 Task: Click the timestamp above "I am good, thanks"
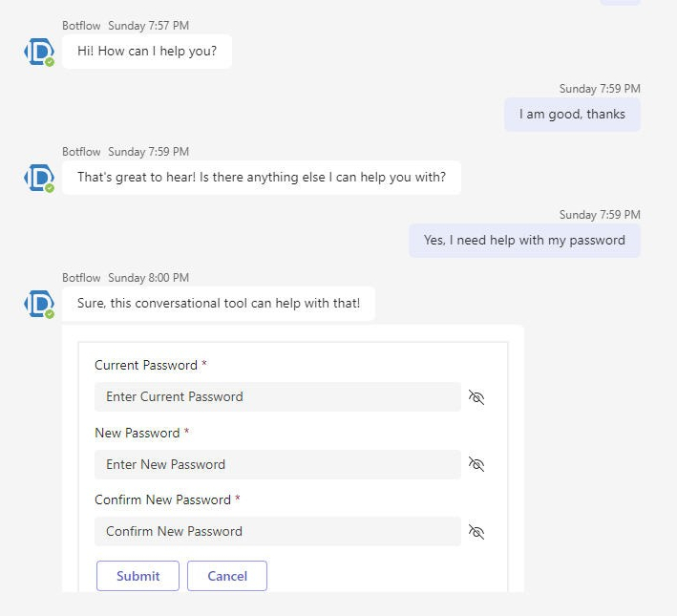click(x=600, y=89)
